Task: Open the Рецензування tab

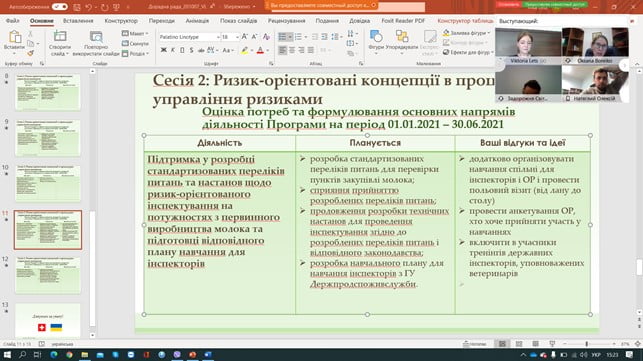Action: click(x=287, y=21)
